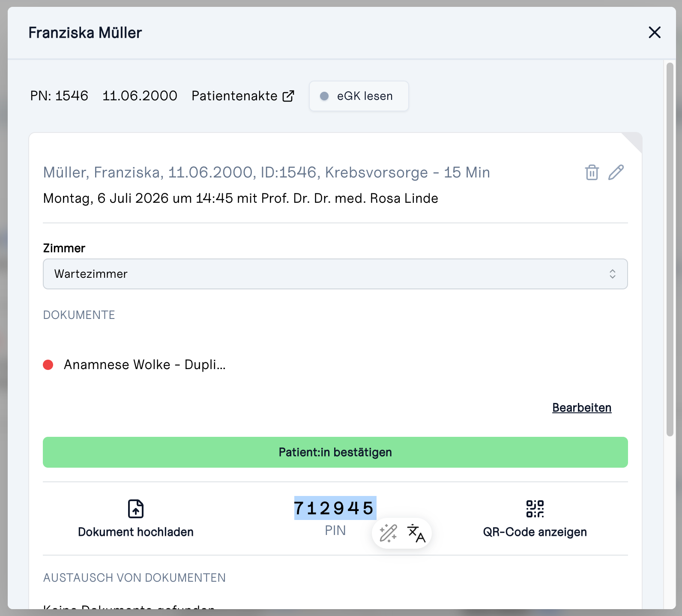Click the QR-Code anzeigen label
Image resolution: width=682 pixels, height=616 pixels.
click(535, 532)
